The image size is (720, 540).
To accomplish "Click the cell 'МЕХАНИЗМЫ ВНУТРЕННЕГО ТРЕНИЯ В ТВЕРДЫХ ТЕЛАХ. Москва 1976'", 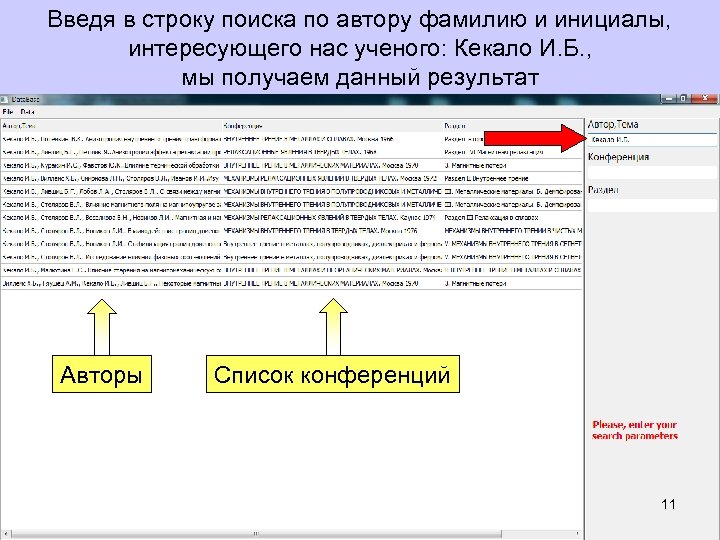I will (x=332, y=231).
